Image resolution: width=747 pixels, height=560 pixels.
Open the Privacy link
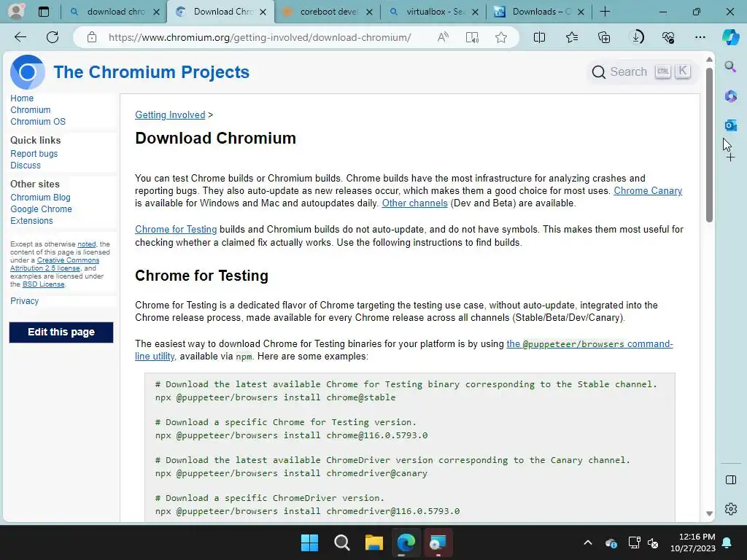pyautogui.click(x=24, y=301)
